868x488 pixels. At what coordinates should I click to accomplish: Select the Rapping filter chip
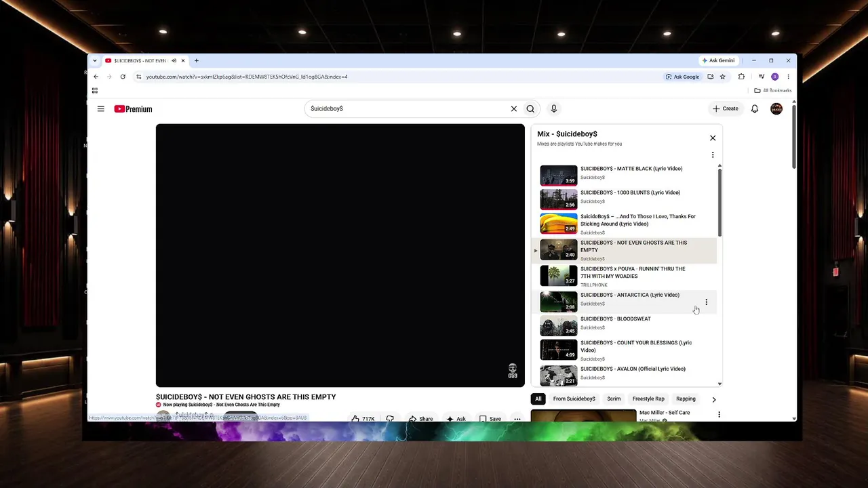(x=686, y=399)
